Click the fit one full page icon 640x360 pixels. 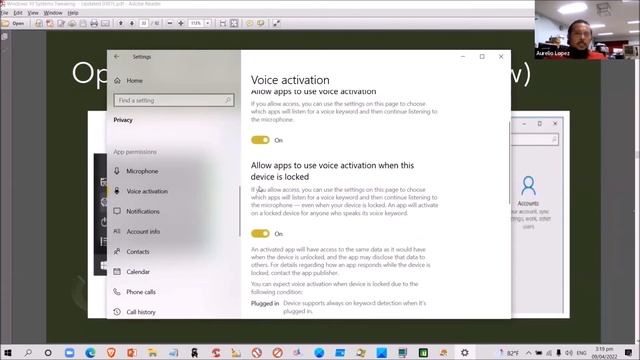click(234, 24)
